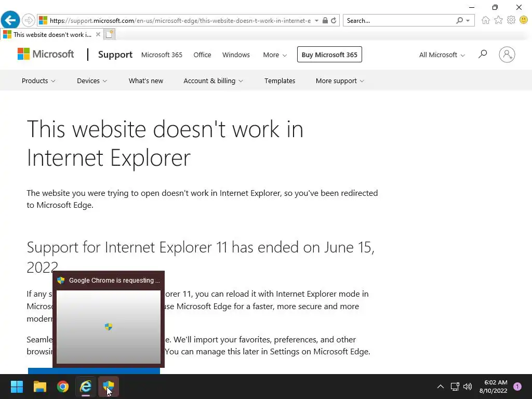Open the Windows Start button
The image size is (532, 399).
tap(17, 387)
